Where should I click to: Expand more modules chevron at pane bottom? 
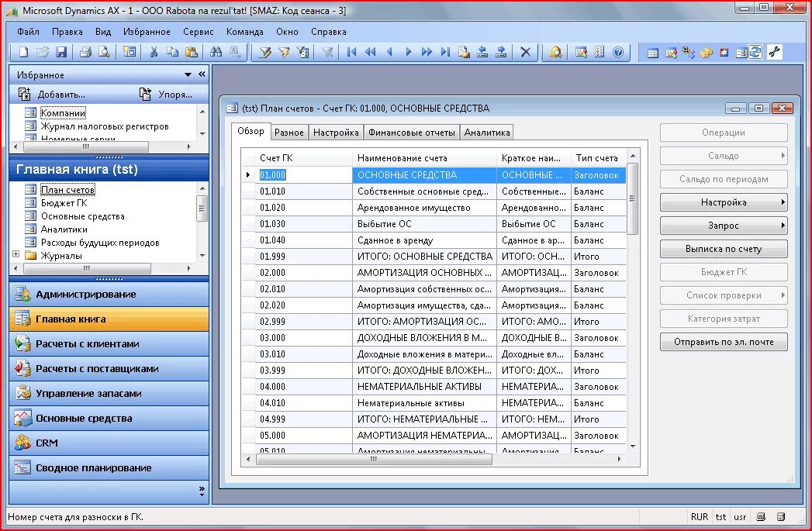click(202, 491)
